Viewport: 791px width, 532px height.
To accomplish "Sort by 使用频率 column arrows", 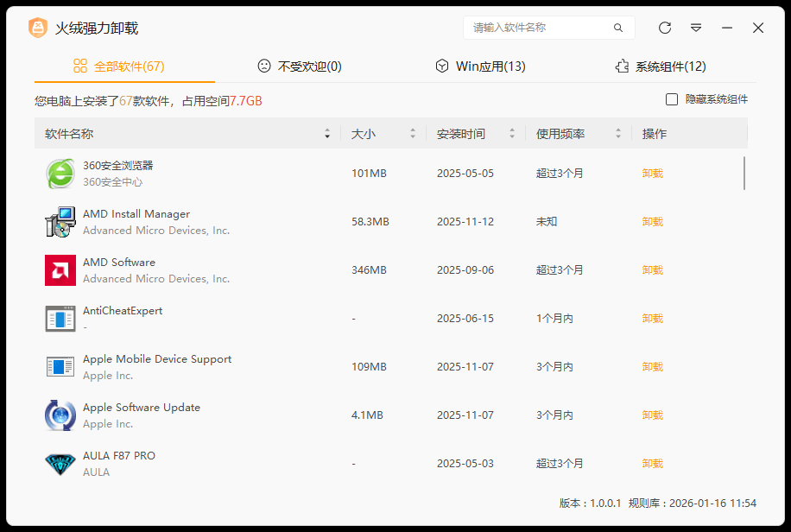I will click(x=618, y=134).
